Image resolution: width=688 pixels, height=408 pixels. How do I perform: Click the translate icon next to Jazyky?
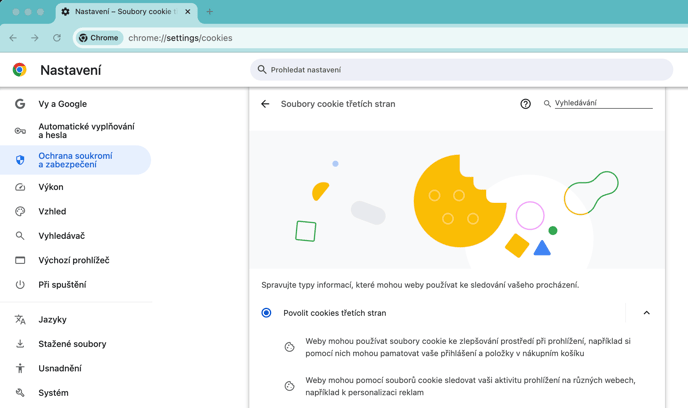(x=20, y=320)
